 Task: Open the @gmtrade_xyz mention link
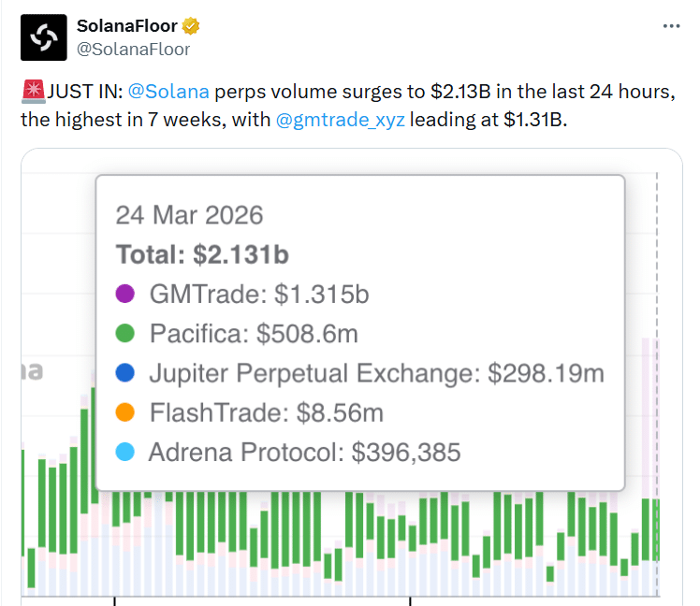341,122
